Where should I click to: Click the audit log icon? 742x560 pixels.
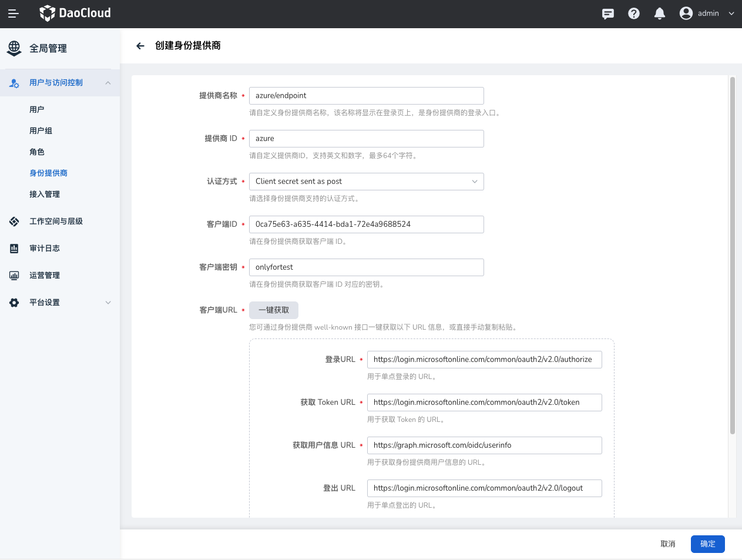pyautogui.click(x=14, y=249)
